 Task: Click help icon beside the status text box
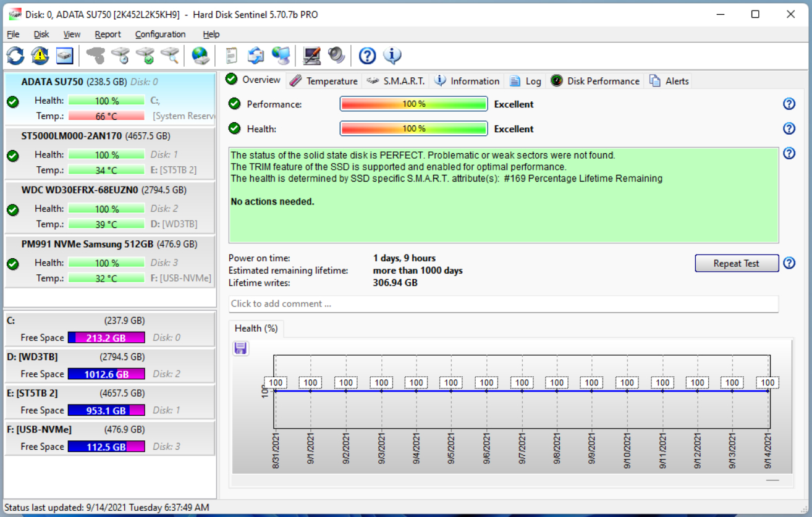(x=789, y=153)
